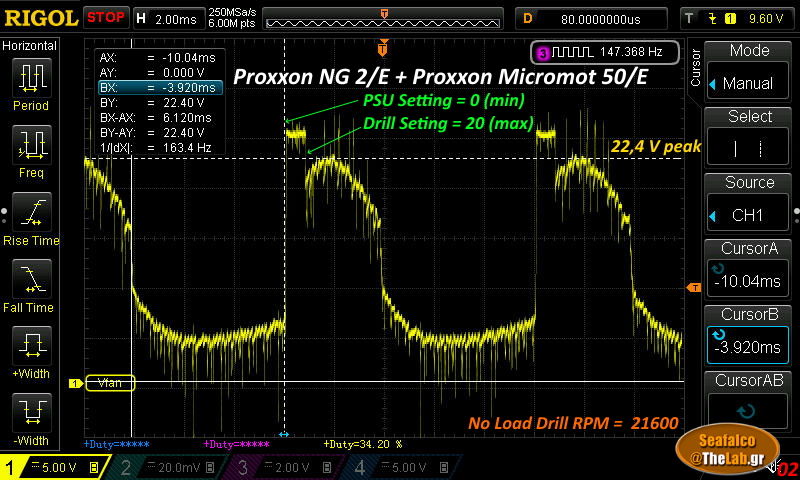Select the Fall Time measurement icon
This screenshot has height=480, width=800.
[x=32, y=279]
